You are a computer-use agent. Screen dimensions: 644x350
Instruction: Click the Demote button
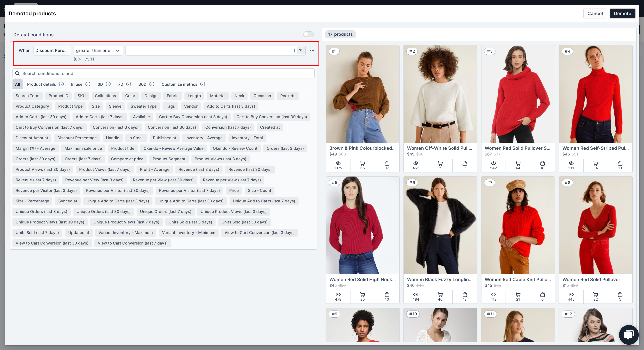coord(622,13)
